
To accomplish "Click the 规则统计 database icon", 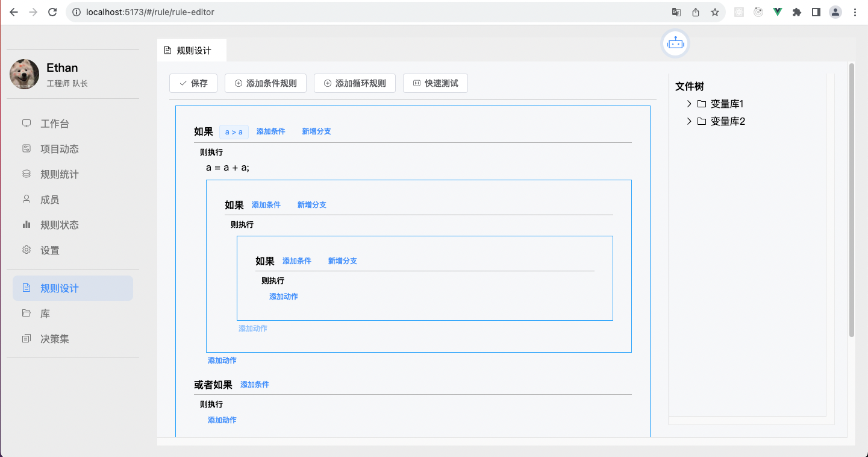I will tap(27, 174).
